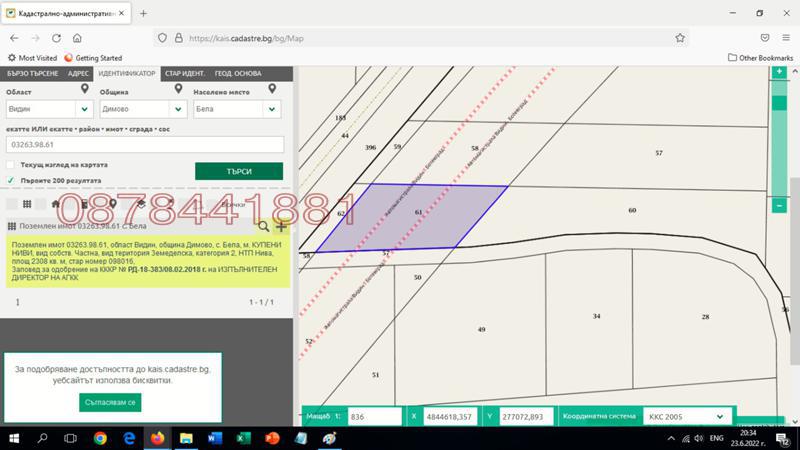
Task: Click the plus icon on result row
Action: (281, 227)
